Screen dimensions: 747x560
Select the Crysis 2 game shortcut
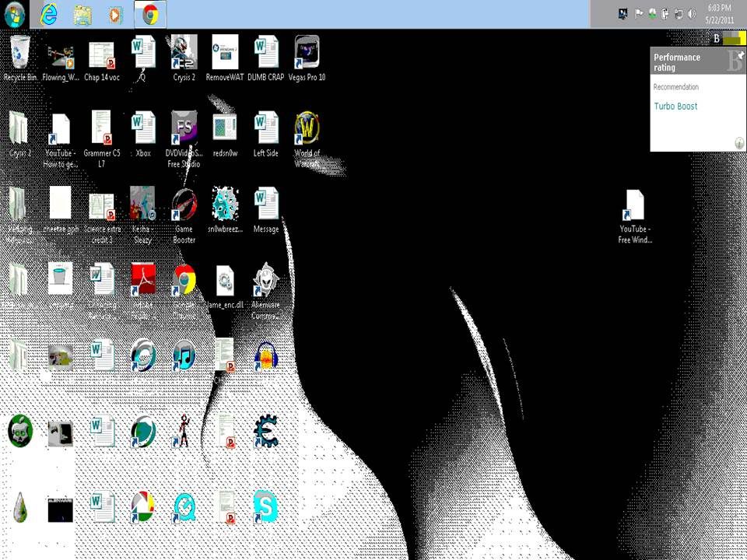[184, 54]
